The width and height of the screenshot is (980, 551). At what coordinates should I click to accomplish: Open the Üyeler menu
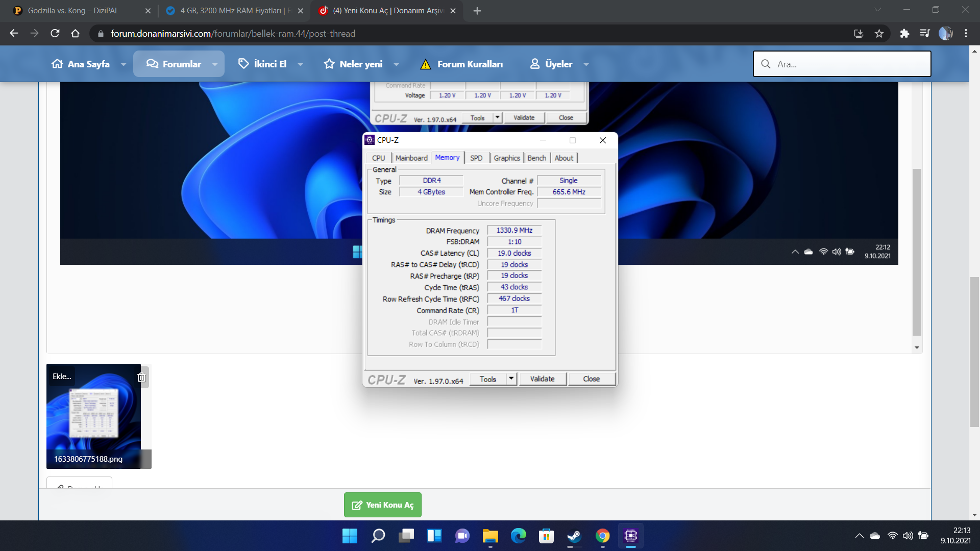(551, 64)
